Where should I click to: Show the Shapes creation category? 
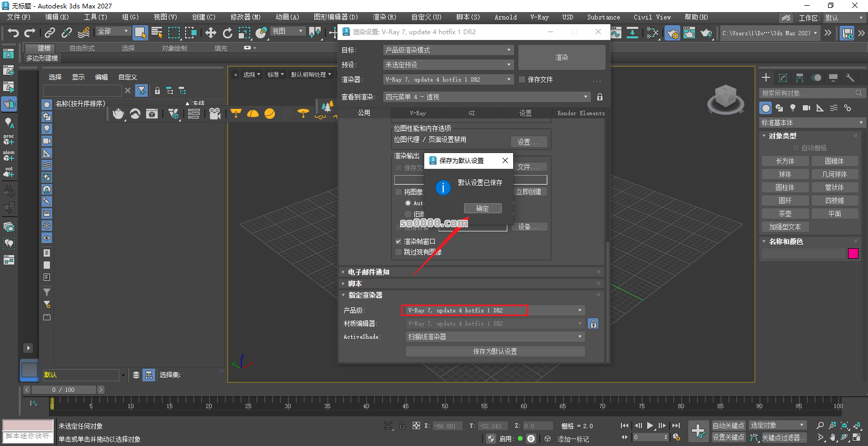(x=779, y=108)
